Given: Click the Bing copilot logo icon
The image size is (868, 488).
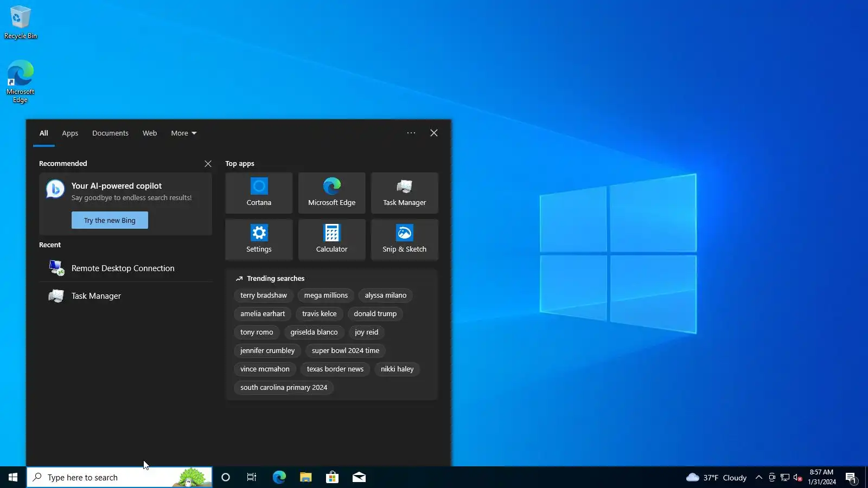Looking at the screenshot, I should [55, 189].
